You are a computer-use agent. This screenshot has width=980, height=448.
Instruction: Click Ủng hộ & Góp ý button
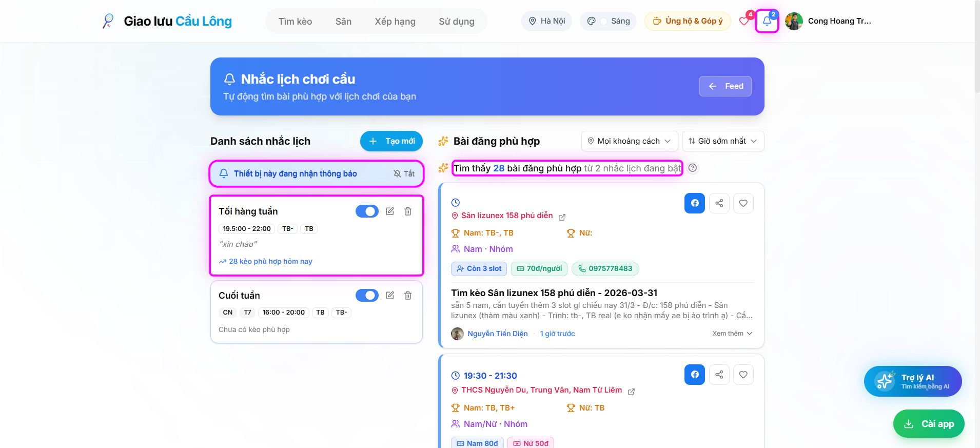click(x=688, y=21)
